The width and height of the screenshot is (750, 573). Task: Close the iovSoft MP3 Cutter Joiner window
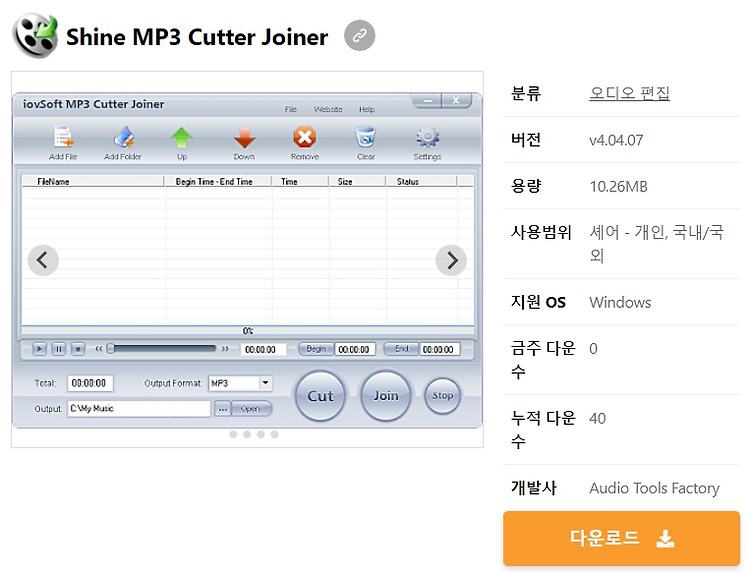pos(456,100)
